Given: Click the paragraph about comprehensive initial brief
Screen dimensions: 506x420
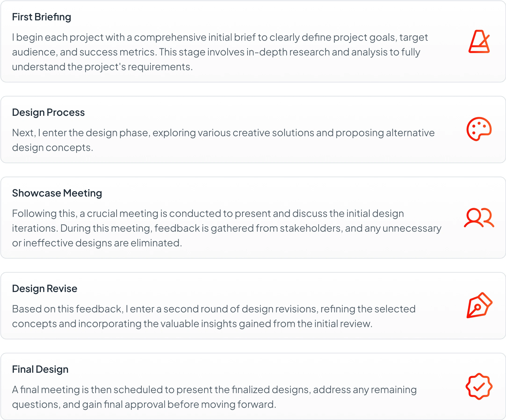Looking at the screenshot, I should coord(220,52).
